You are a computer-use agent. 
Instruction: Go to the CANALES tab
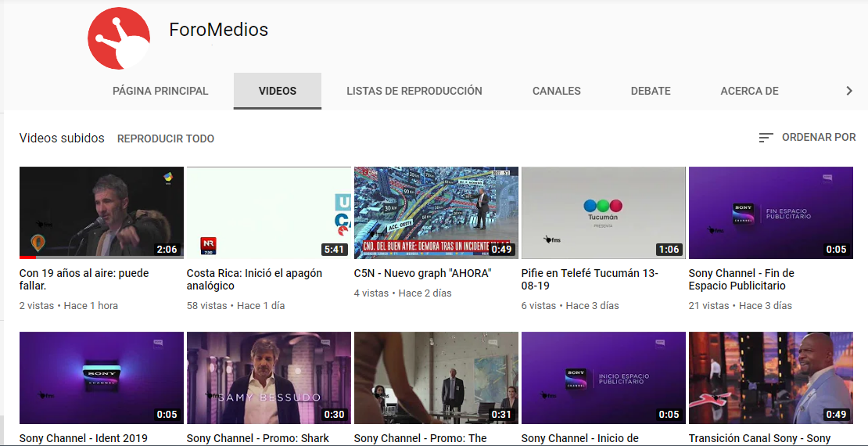[x=556, y=91]
